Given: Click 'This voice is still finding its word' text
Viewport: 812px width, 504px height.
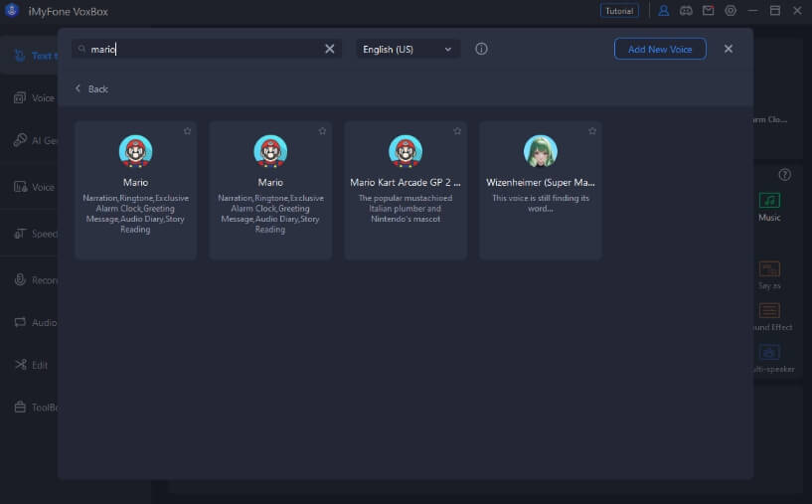Looking at the screenshot, I should [540, 203].
